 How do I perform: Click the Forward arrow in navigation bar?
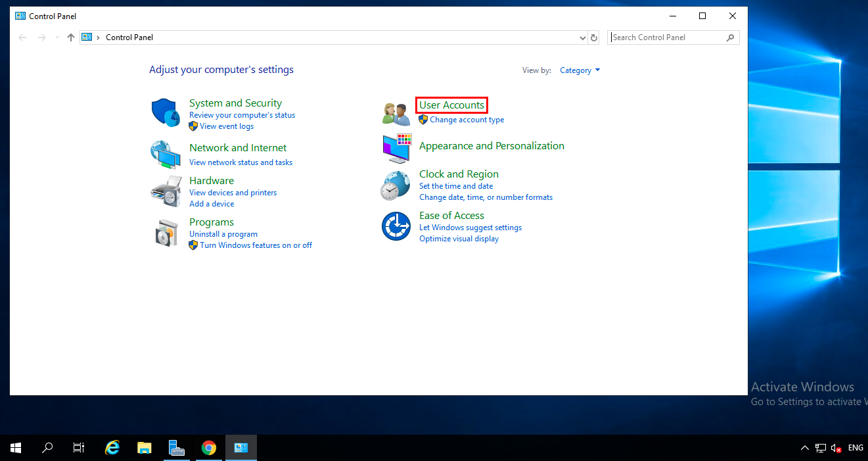[x=41, y=37]
